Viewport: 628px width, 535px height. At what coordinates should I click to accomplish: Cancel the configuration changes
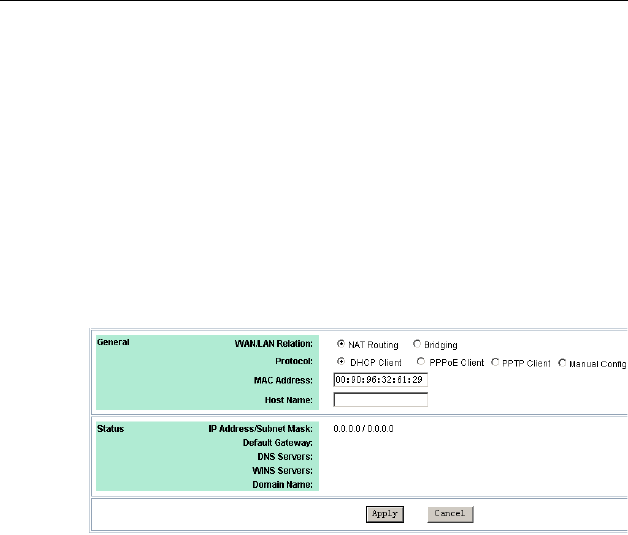(x=450, y=514)
